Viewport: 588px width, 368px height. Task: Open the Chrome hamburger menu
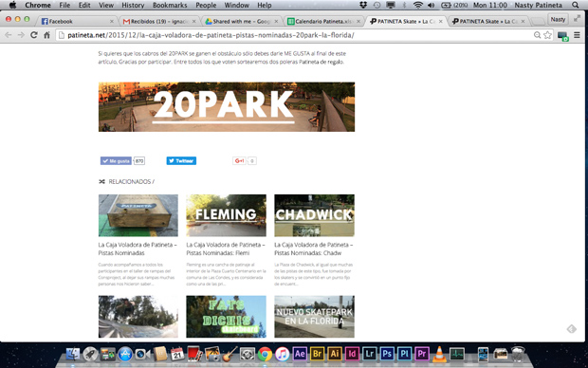click(577, 35)
